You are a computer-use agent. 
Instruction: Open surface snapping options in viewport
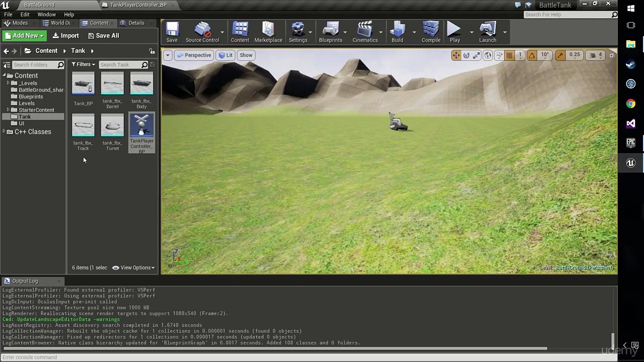(x=499, y=55)
